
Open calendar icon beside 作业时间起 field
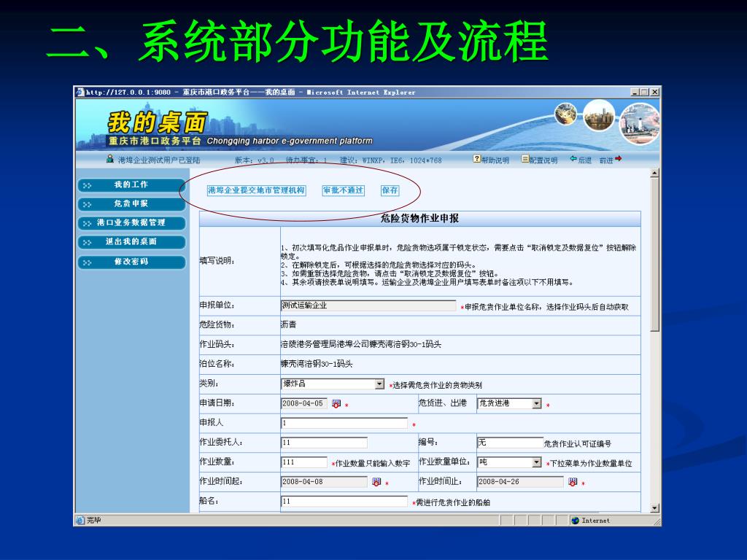coord(376,482)
